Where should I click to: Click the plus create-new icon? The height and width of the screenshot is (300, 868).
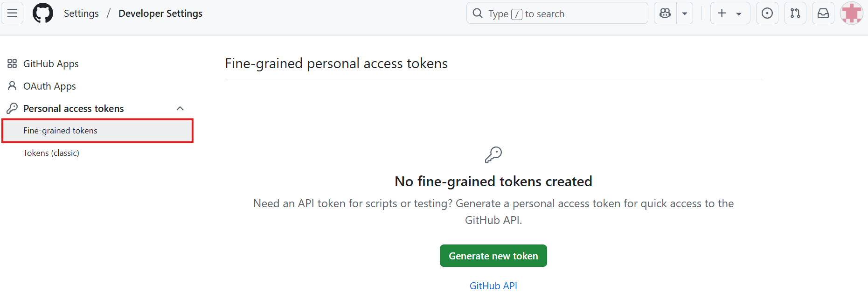click(x=722, y=13)
